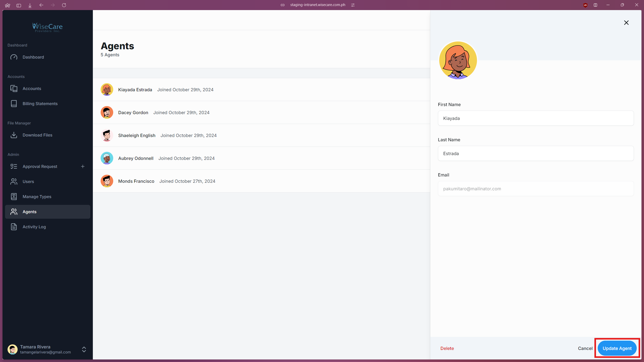Select the Dashboard icon in sidebar
This screenshot has height=362, width=644.
[14, 57]
